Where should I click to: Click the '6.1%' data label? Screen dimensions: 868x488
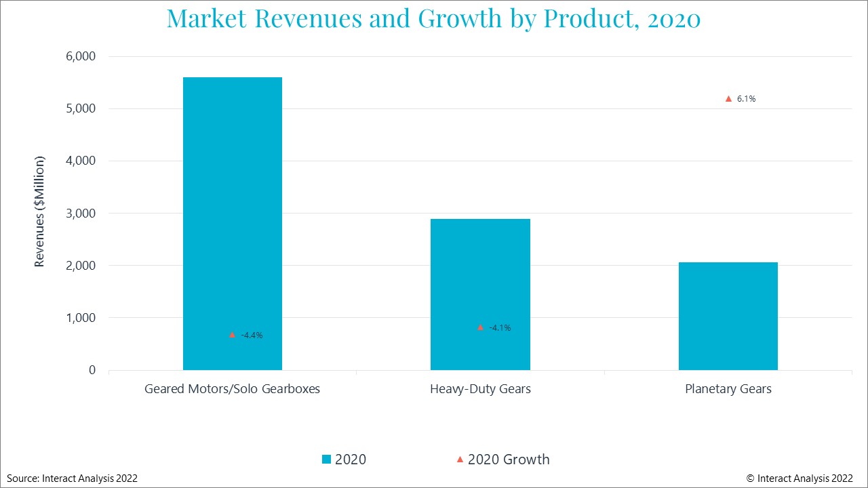(x=746, y=99)
